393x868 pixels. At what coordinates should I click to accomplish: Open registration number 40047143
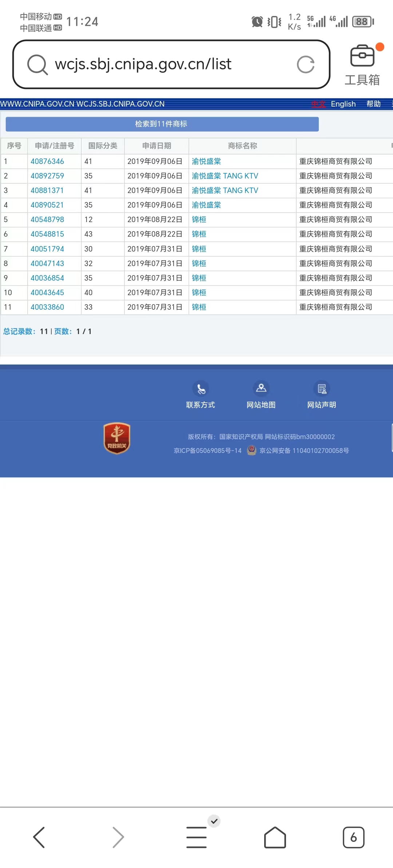coord(47,264)
